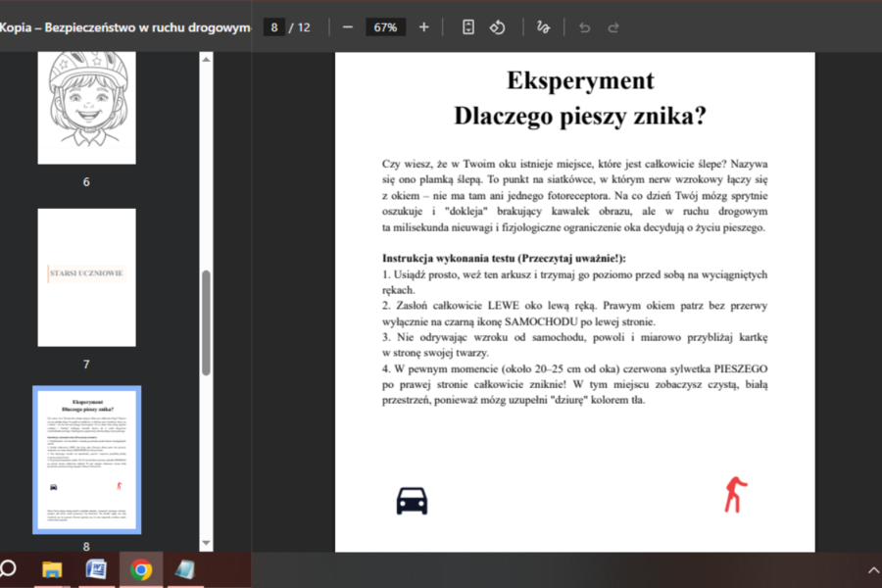This screenshot has height=588, width=882.
Task: Click the redo arrow in toolbar
Action: point(613,27)
